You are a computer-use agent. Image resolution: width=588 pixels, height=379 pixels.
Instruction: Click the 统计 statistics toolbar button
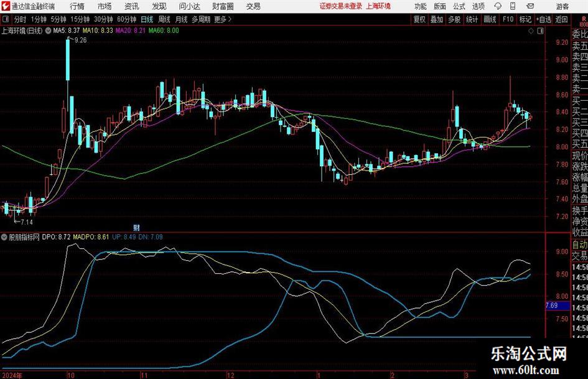coord(472,19)
